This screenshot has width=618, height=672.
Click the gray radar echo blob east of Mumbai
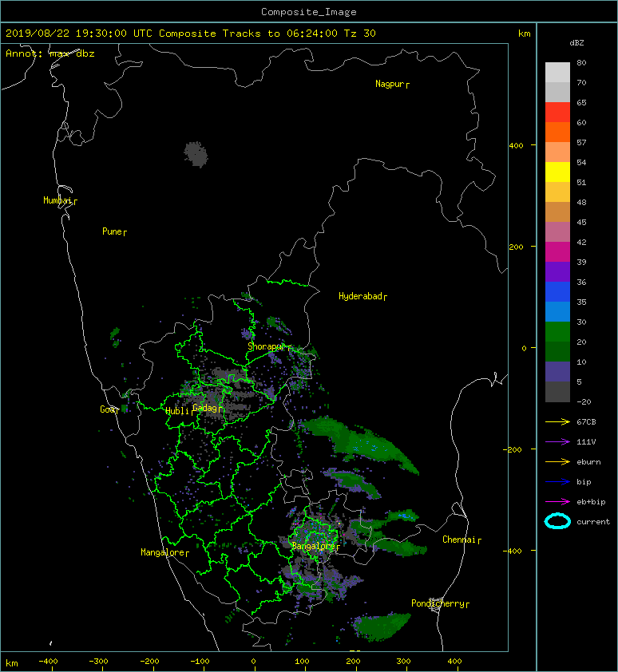(x=196, y=154)
